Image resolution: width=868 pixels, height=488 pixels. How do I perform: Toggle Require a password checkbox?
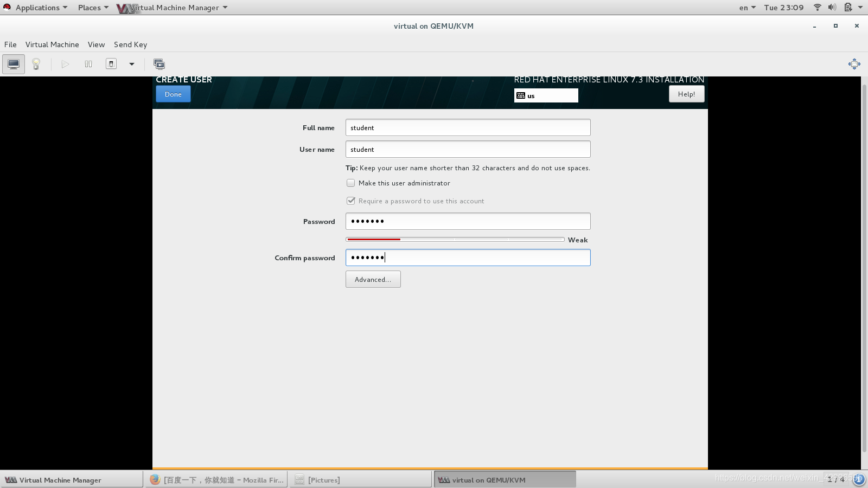351,201
